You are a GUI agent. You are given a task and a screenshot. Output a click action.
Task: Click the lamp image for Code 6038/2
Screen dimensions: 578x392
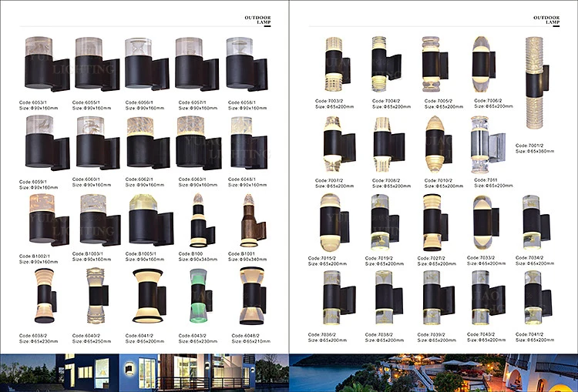coord(45,296)
